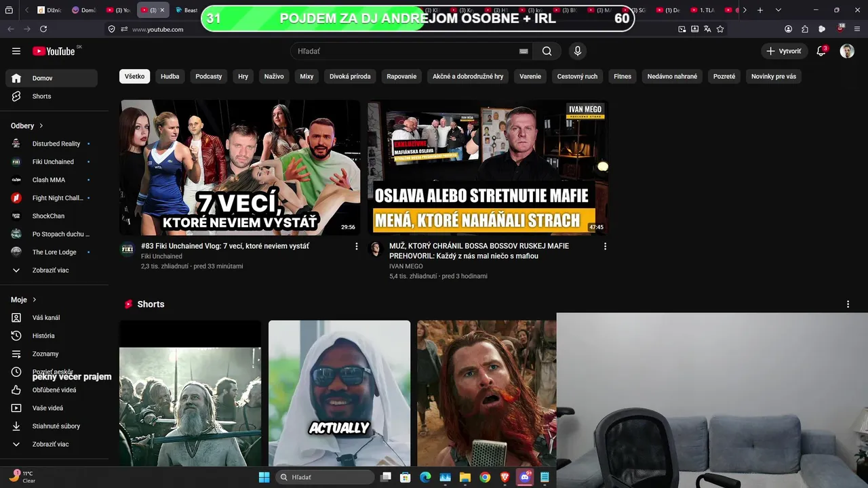Open the browser application menu
868x488 pixels.
pos(857,29)
